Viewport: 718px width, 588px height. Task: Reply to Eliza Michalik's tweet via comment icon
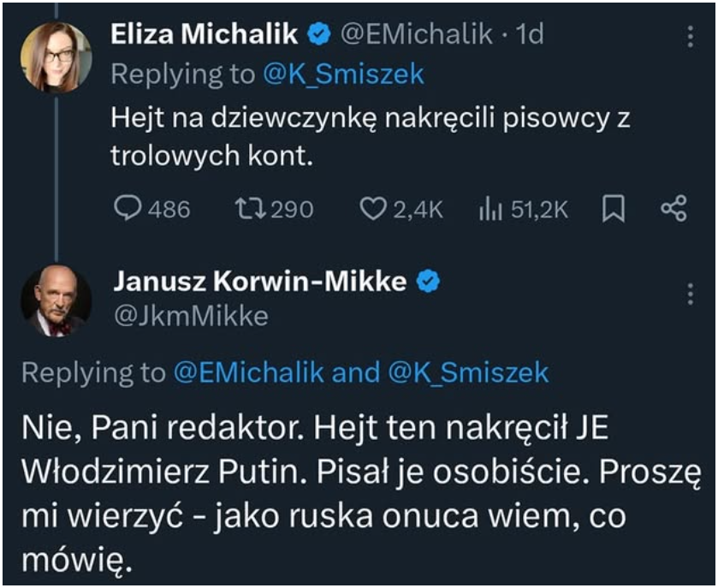coord(128,209)
